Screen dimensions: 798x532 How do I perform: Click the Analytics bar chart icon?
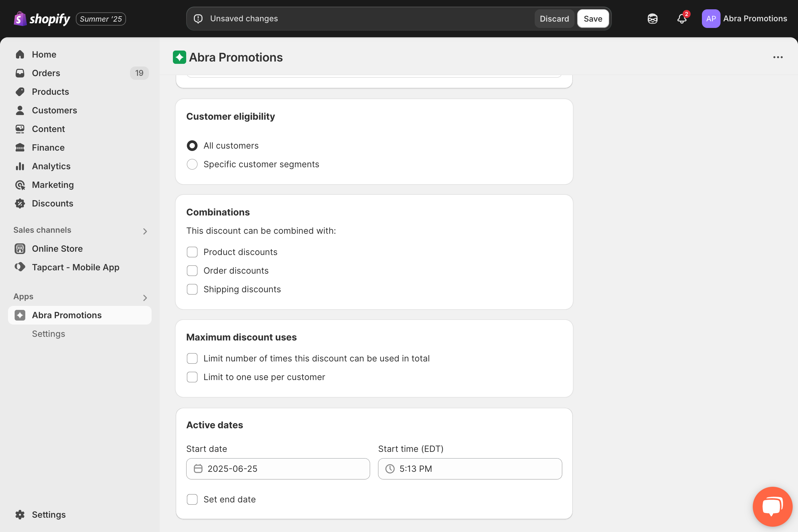coord(20,166)
